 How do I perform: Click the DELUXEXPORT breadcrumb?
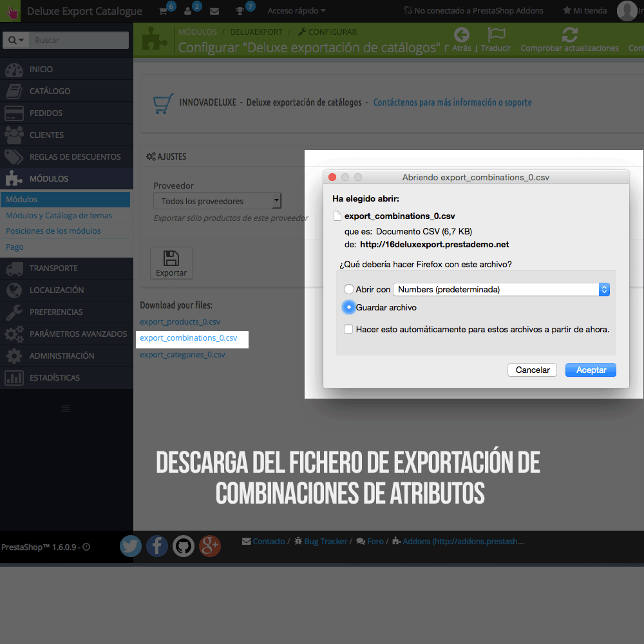pyautogui.click(x=256, y=32)
